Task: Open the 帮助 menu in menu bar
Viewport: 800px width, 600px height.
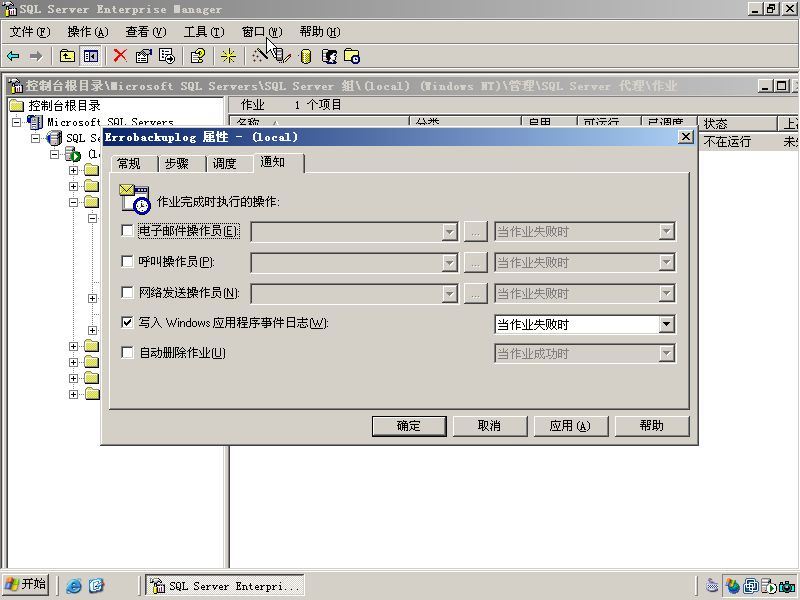Action: (x=320, y=32)
